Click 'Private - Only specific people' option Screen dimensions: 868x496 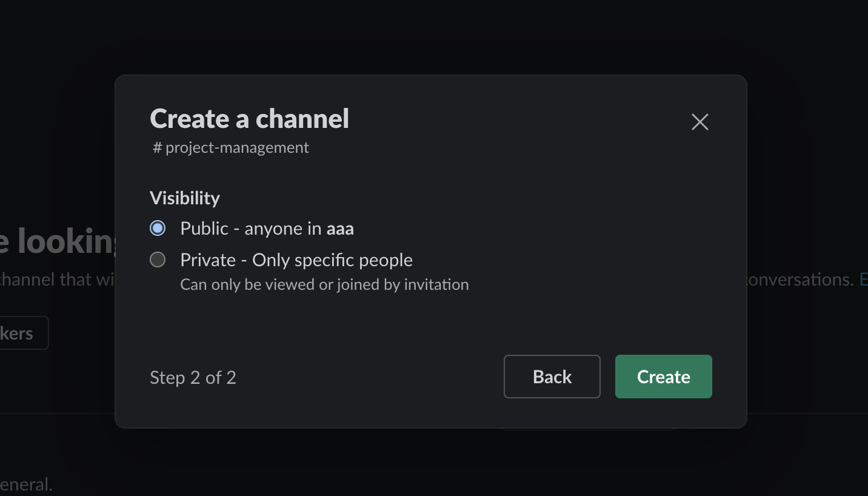click(296, 260)
